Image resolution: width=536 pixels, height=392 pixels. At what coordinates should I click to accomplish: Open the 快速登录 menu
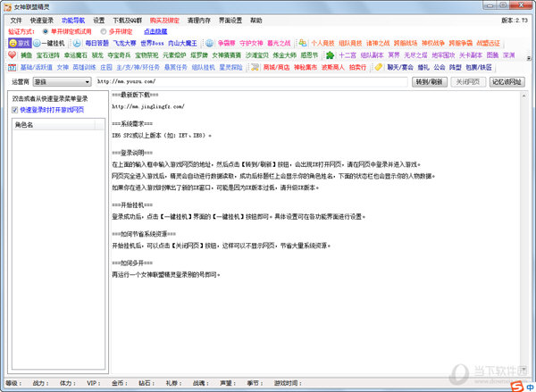click(x=42, y=21)
